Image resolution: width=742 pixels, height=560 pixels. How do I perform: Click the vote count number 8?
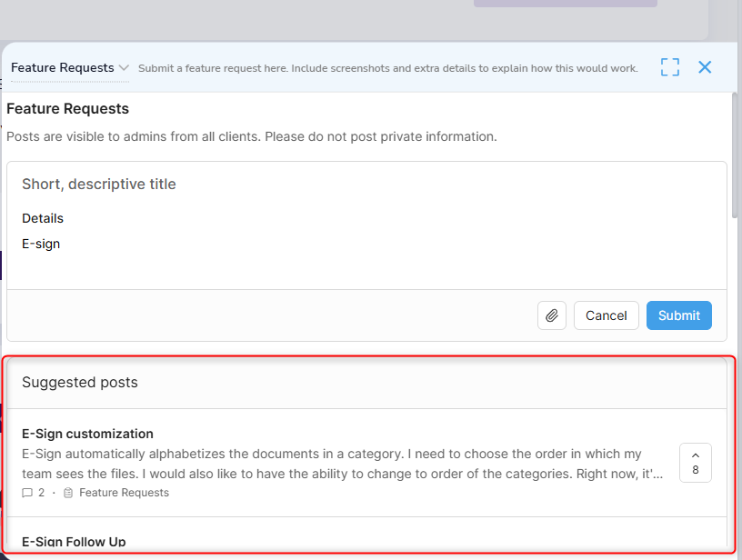tap(696, 470)
